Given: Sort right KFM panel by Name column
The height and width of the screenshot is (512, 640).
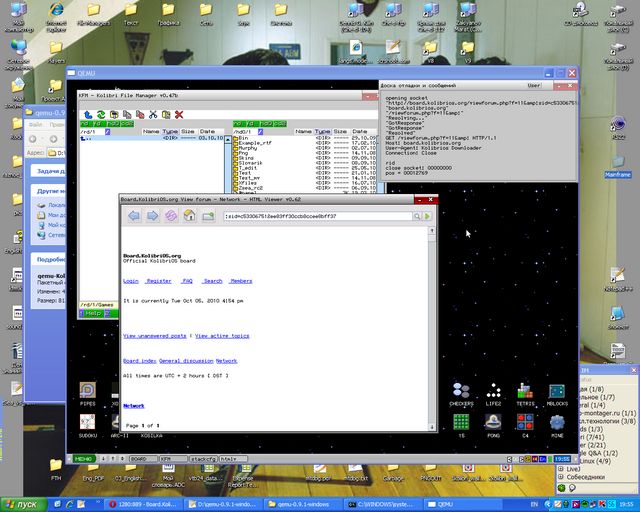Looking at the screenshot, I should [303, 131].
